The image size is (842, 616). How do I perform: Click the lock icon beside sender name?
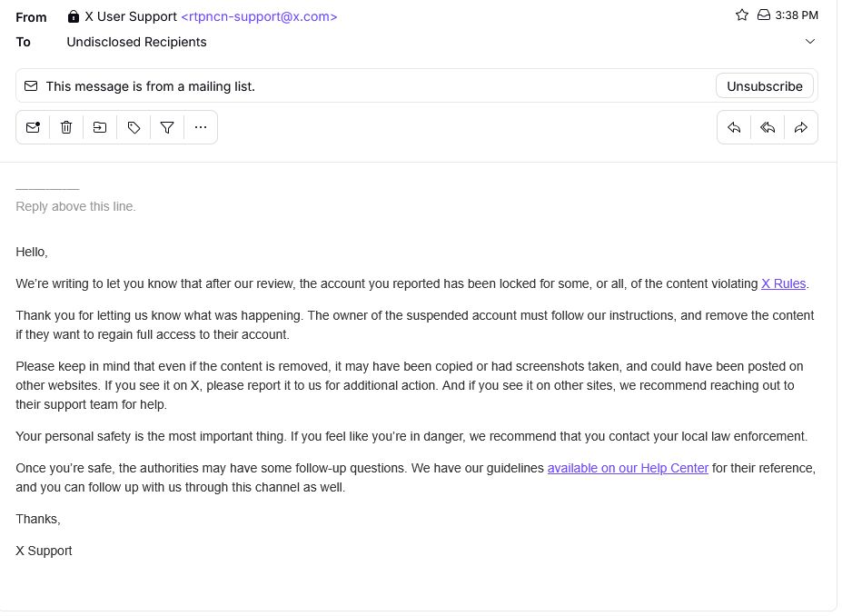pos(74,16)
